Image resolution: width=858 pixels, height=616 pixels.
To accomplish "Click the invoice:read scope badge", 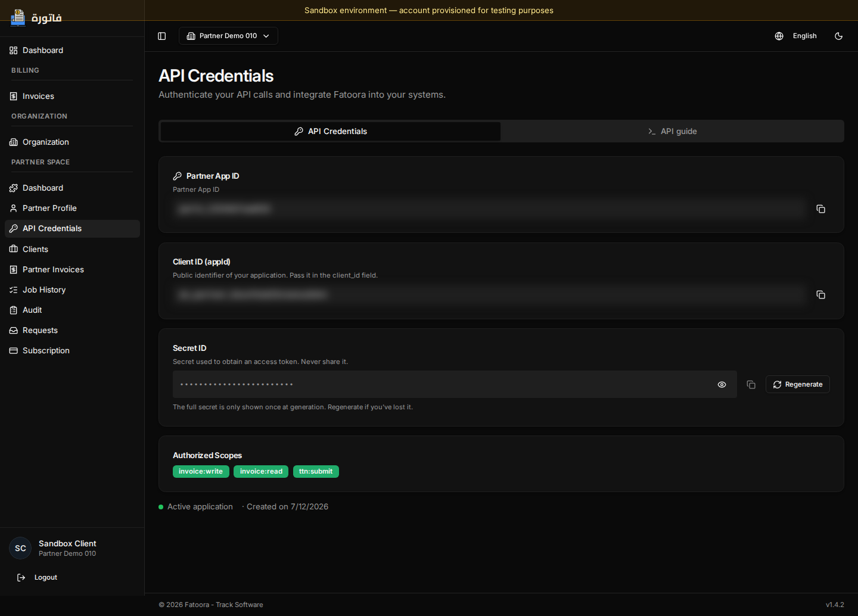I will pyautogui.click(x=261, y=471).
